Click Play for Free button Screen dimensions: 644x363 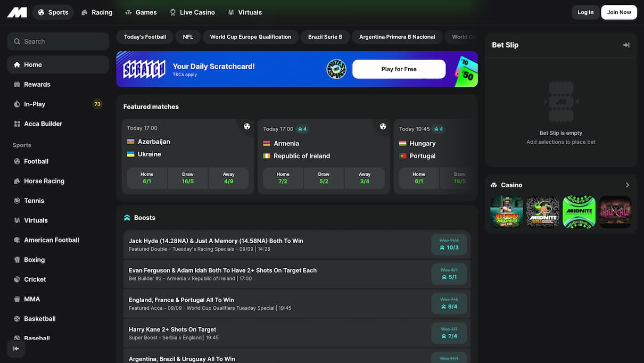pyautogui.click(x=399, y=69)
